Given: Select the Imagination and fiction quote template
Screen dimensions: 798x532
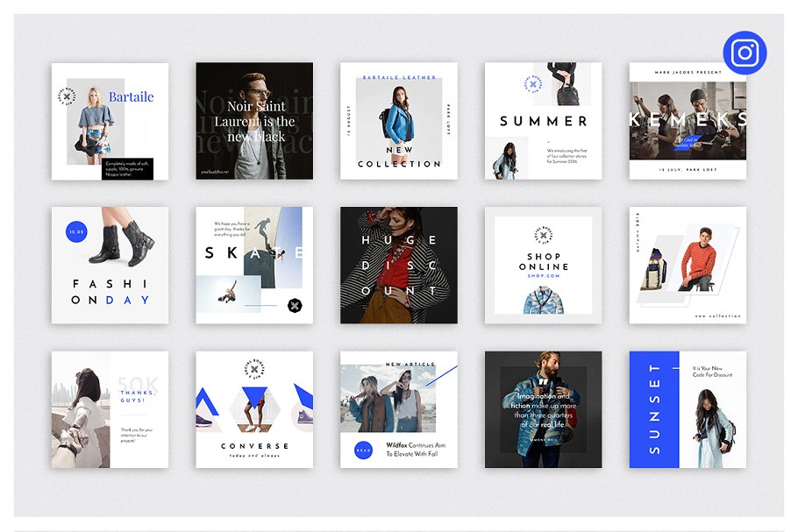Looking at the screenshot, I should [543, 409].
